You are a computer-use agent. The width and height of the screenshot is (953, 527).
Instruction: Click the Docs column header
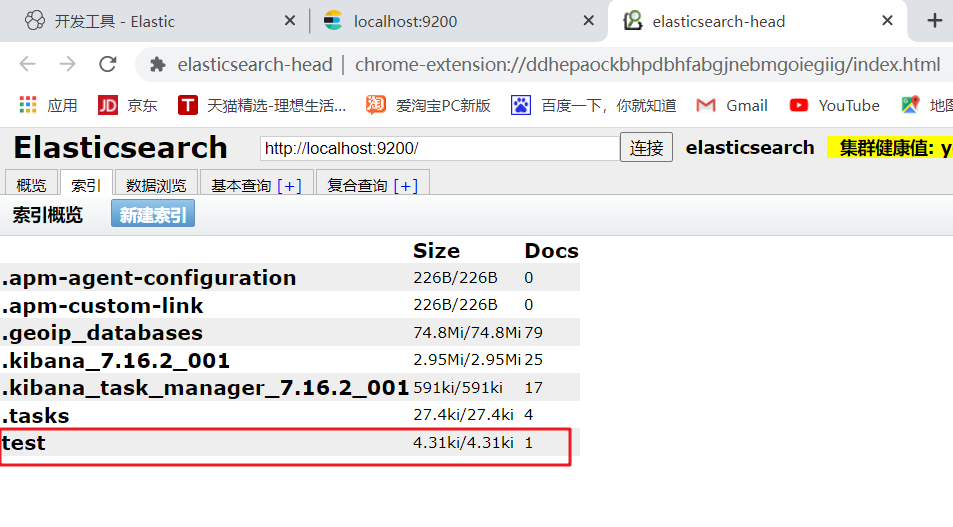click(x=551, y=251)
